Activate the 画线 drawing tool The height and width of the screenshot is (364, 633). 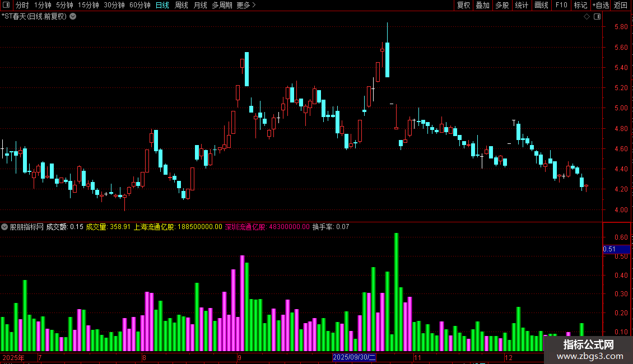click(541, 5)
